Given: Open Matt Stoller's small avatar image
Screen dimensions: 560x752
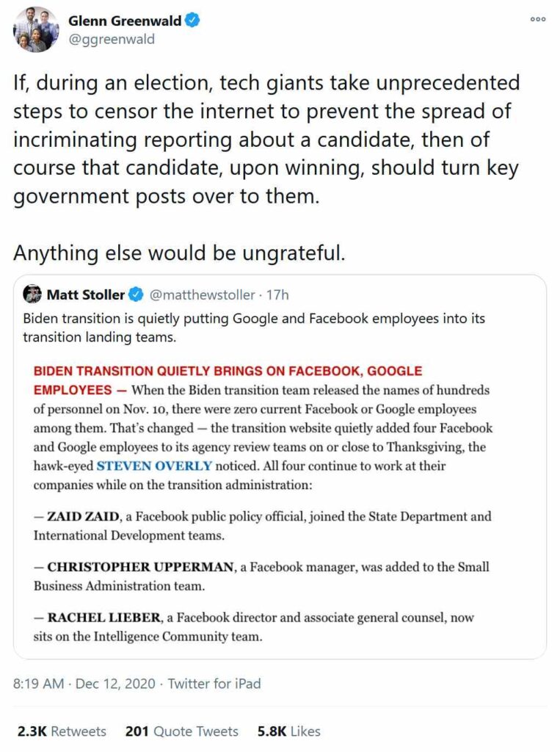Looking at the screenshot, I should coord(32,295).
